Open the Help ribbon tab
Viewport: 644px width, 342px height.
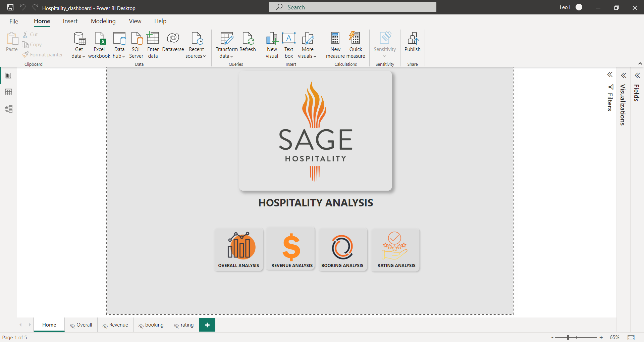[160, 21]
